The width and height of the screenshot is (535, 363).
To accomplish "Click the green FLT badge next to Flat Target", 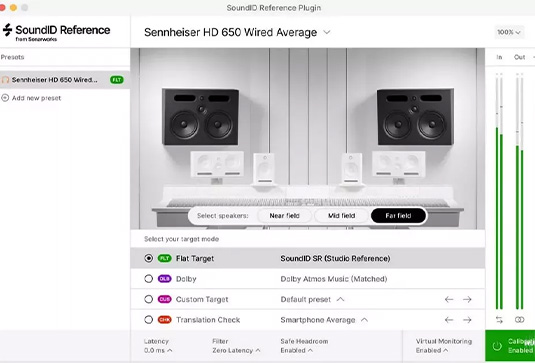I will pos(164,258).
